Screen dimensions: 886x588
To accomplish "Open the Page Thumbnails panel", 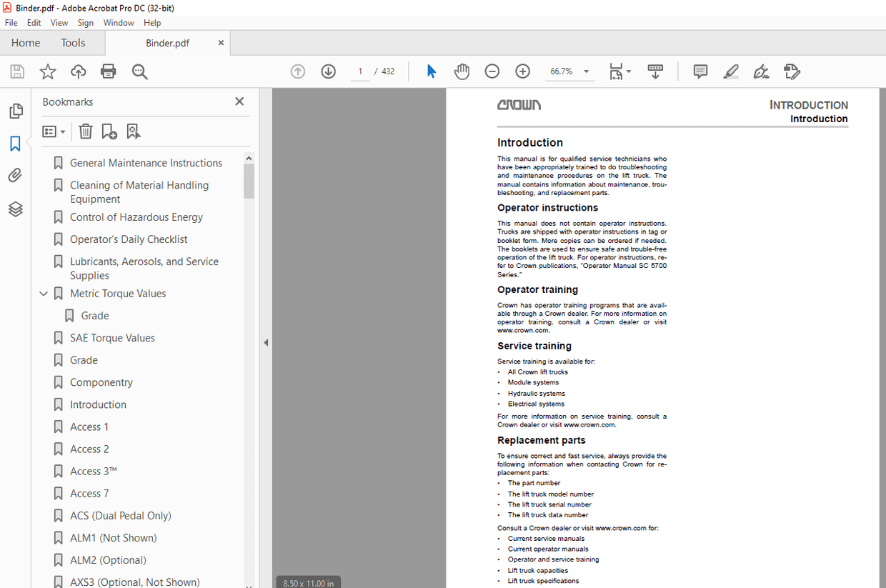I will (15, 111).
